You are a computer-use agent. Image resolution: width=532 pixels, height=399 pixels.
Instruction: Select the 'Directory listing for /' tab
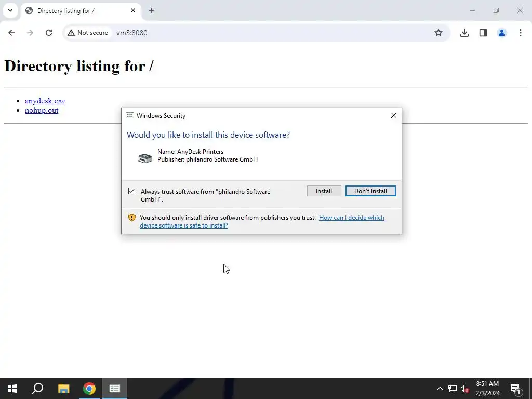click(81, 10)
